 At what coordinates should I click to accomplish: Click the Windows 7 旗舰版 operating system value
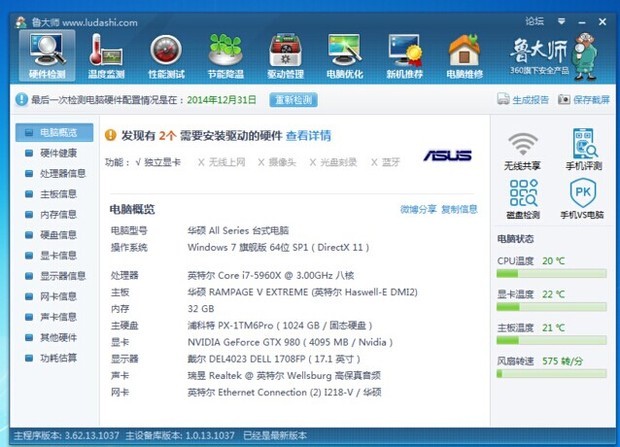(x=278, y=248)
